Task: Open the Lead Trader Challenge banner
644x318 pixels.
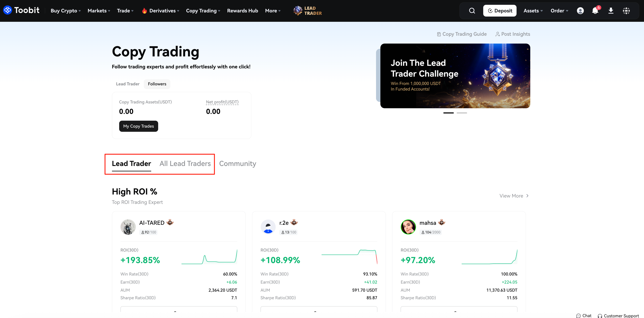Action: tap(455, 76)
